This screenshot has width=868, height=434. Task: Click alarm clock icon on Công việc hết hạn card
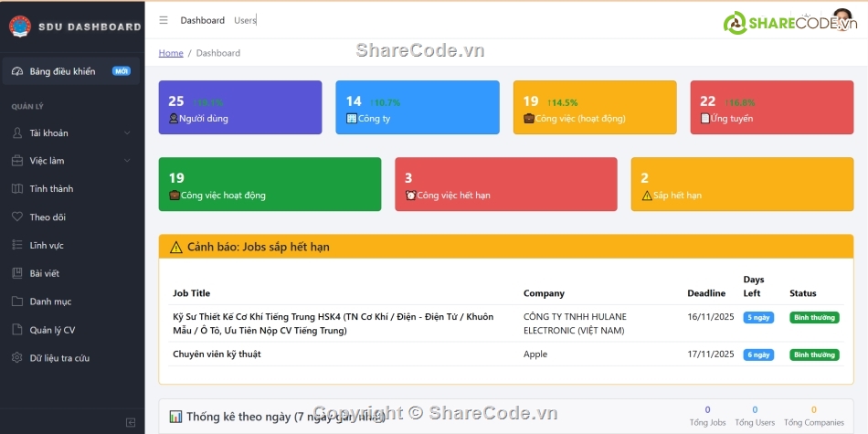(411, 196)
